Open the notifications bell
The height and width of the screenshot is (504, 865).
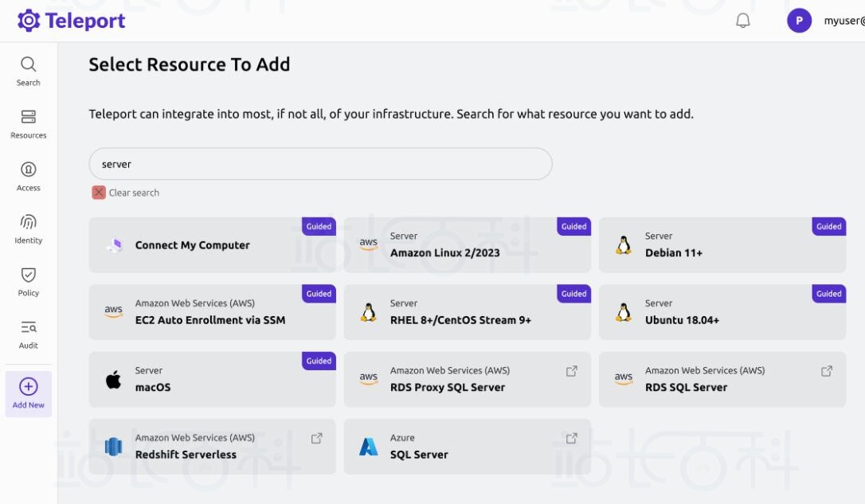(x=742, y=21)
